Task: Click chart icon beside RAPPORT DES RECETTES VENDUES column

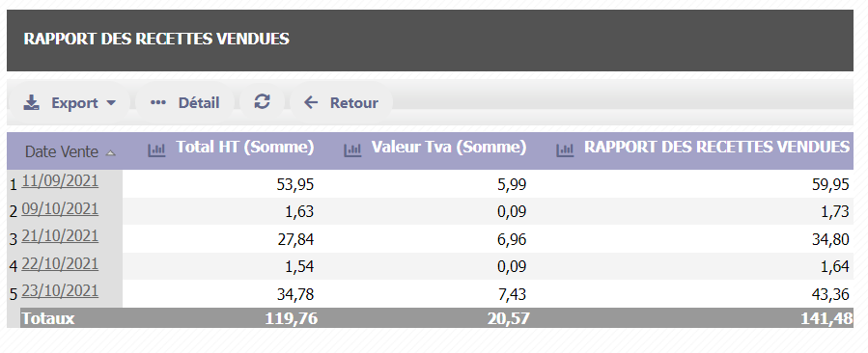Action: pos(565,149)
